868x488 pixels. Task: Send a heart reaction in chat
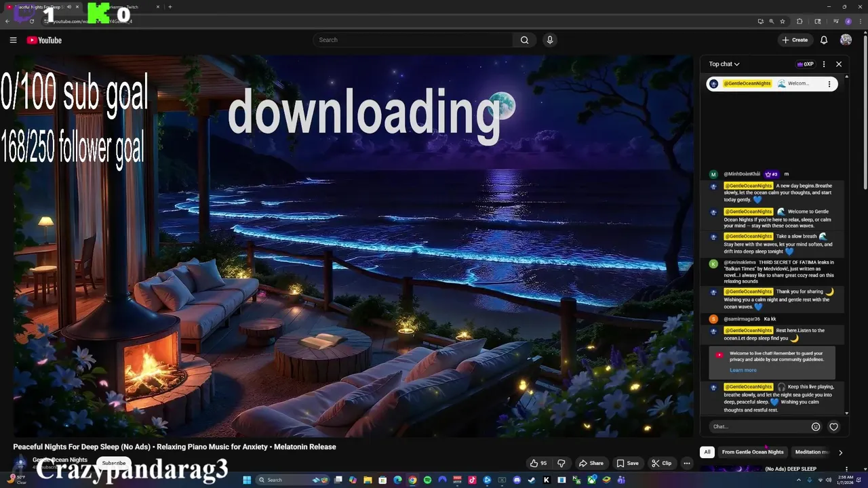point(833,426)
